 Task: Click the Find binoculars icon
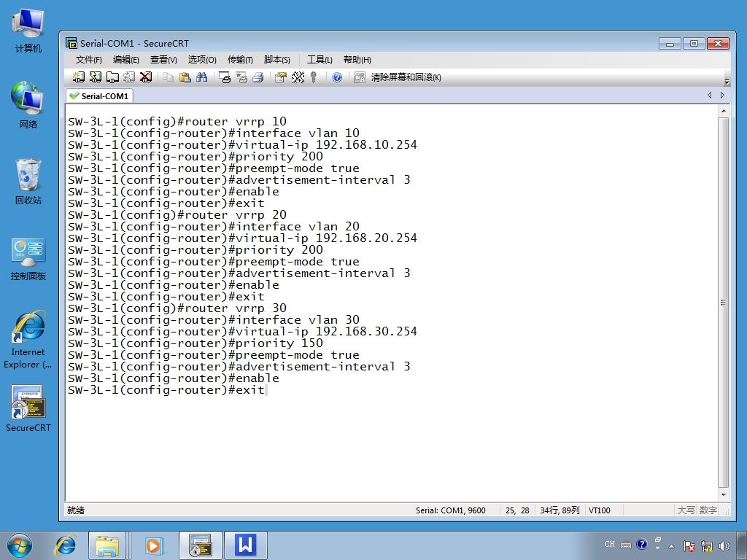[x=201, y=77]
